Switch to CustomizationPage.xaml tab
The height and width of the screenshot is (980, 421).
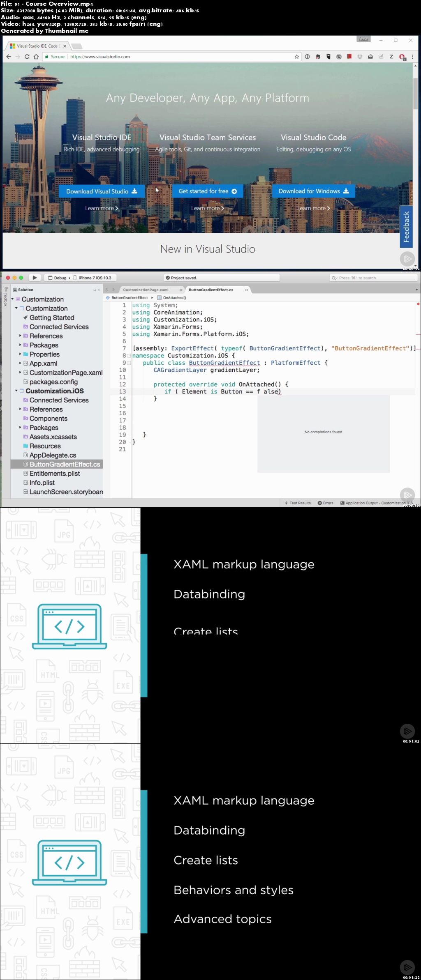coord(146,290)
